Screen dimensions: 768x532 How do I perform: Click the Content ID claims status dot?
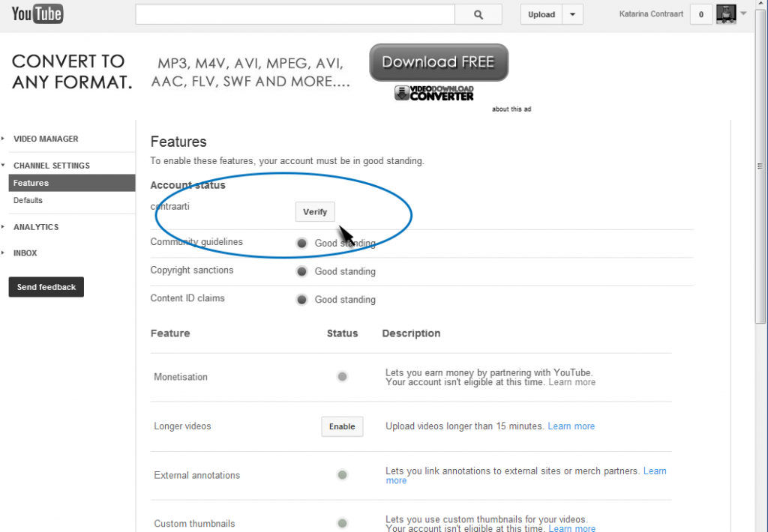click(x=301, y=300)
